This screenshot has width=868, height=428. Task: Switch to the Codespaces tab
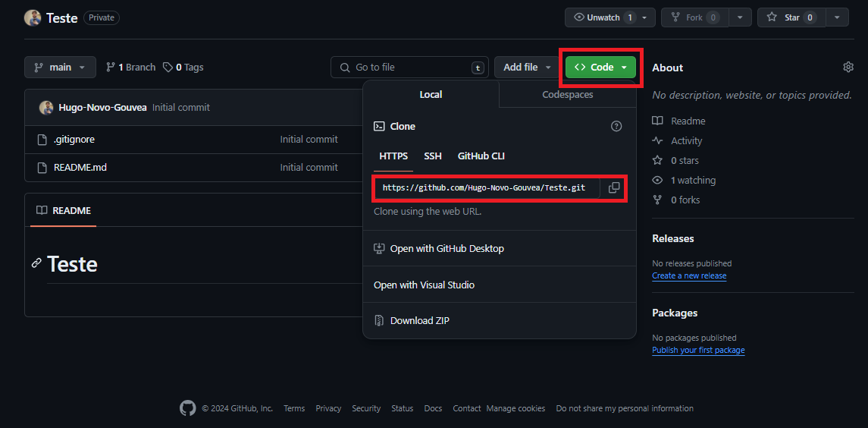pos(567,95)
